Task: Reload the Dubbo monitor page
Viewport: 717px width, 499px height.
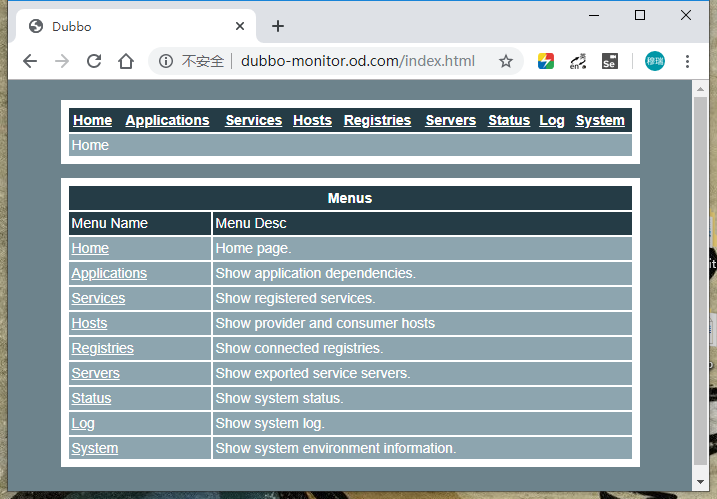Action: pos(94,61)
